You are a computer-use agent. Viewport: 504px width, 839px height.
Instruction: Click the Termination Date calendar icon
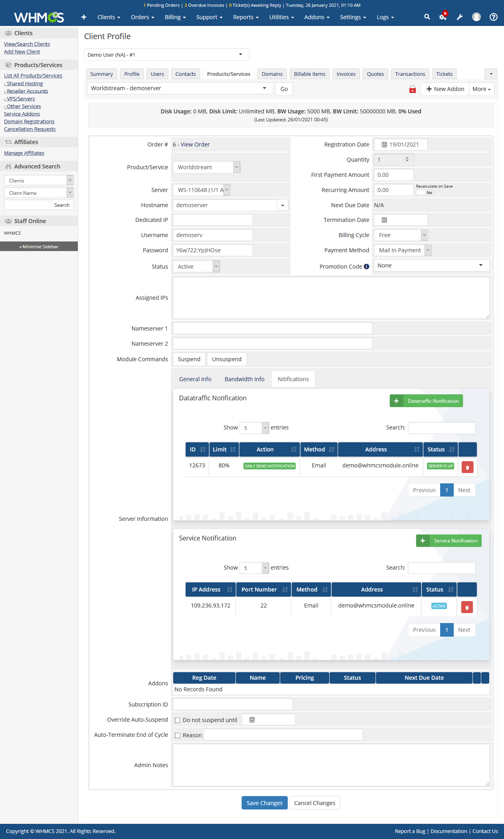coord(384,220)
